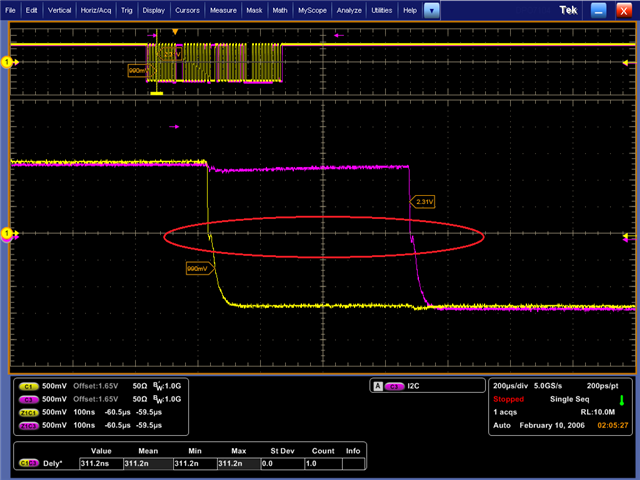Click the 311.2ns Value cell
The height and width of the screenshot is (480, 640).
[x=101, y=463]
